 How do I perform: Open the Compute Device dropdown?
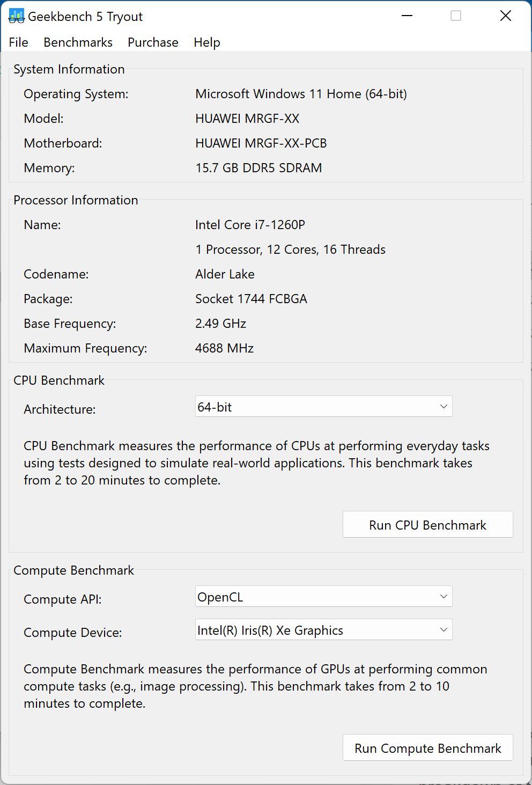click(x=323, y=629)
